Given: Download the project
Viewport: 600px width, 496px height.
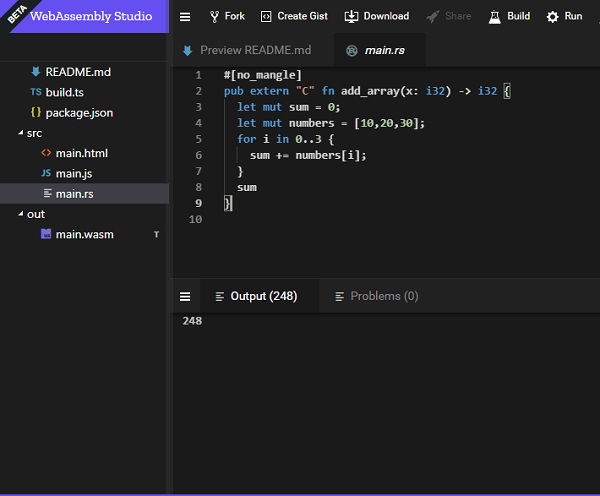Looking at the screenshot, I should coord(377,17).
